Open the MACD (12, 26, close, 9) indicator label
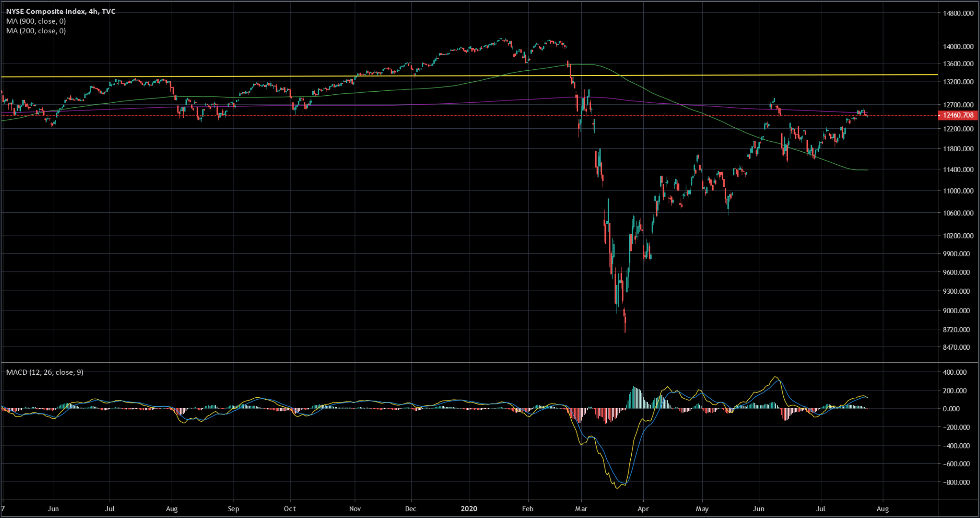The image size is (980, 518). [x=44, y=372]
